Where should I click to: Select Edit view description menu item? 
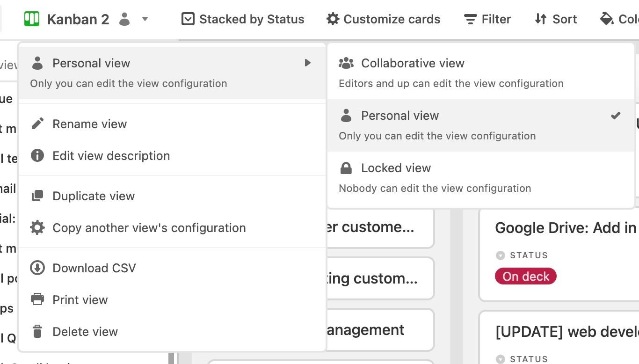(x=111, y=156)
